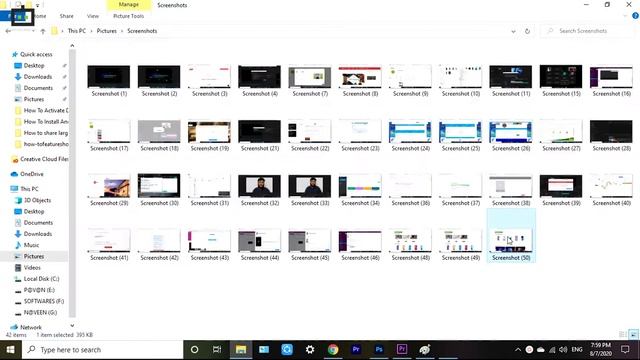The width and height of the screenshot is (640, 360).
Task: Open File Explorer taskbar icon
Action: coord(241,350)
